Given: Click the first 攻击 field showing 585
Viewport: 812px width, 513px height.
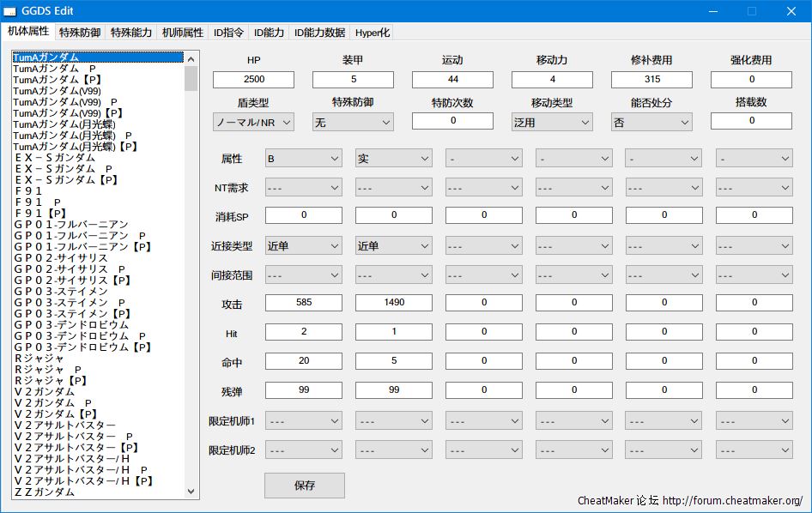Looking at the screenshot, I should tap(303, 303).
